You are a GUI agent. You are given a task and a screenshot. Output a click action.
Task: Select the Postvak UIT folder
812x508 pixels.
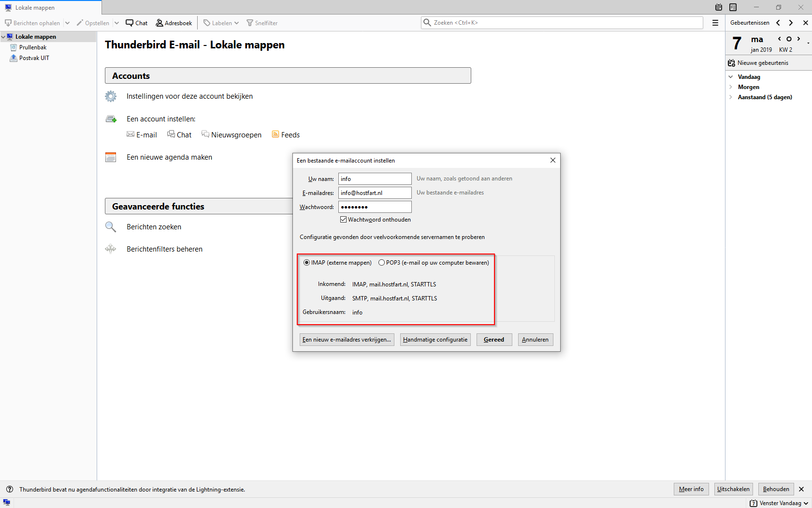click(34, 58)
